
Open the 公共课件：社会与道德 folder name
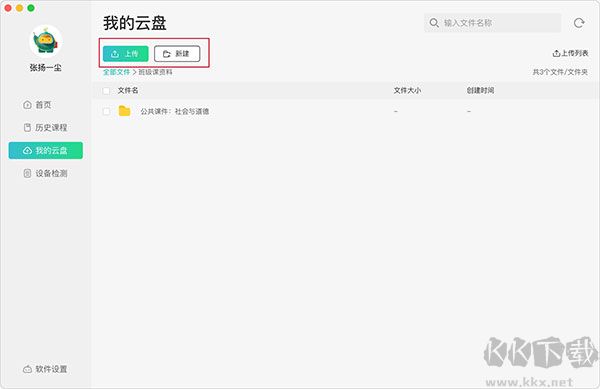(x=174, y=111)
